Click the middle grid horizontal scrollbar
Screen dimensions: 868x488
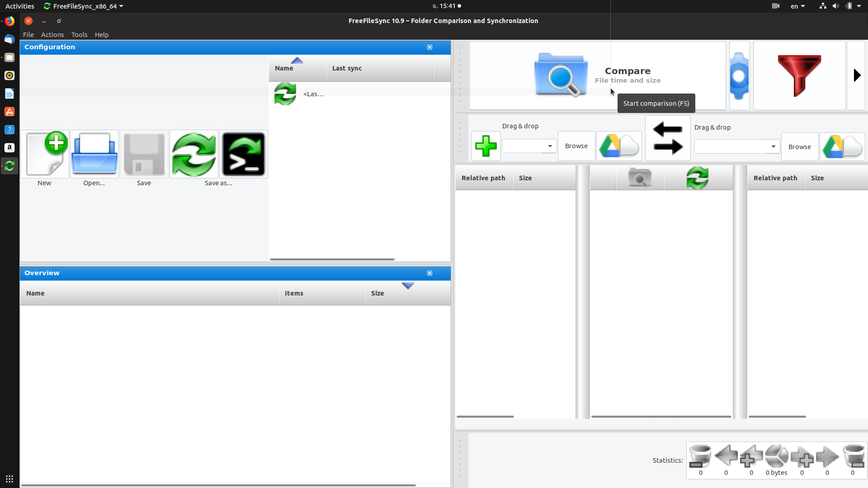click(x=661, y=417)
